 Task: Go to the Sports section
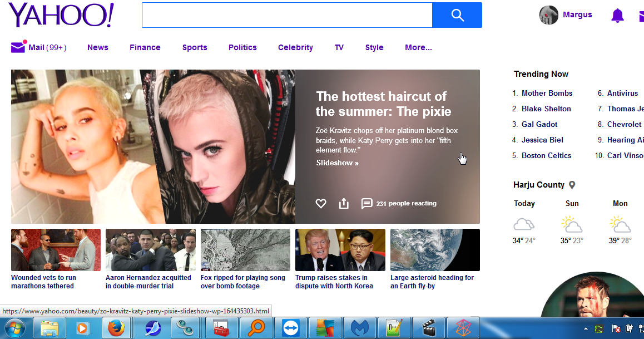point(195,47)
